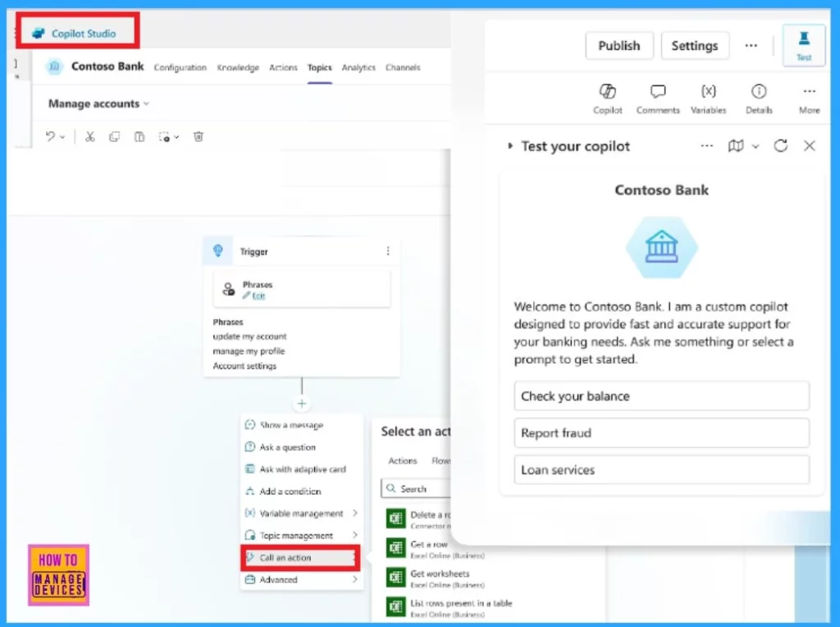Click the Copilot Studio logo icon
Viewport: 840px width, 627px height.
[38, 33]
